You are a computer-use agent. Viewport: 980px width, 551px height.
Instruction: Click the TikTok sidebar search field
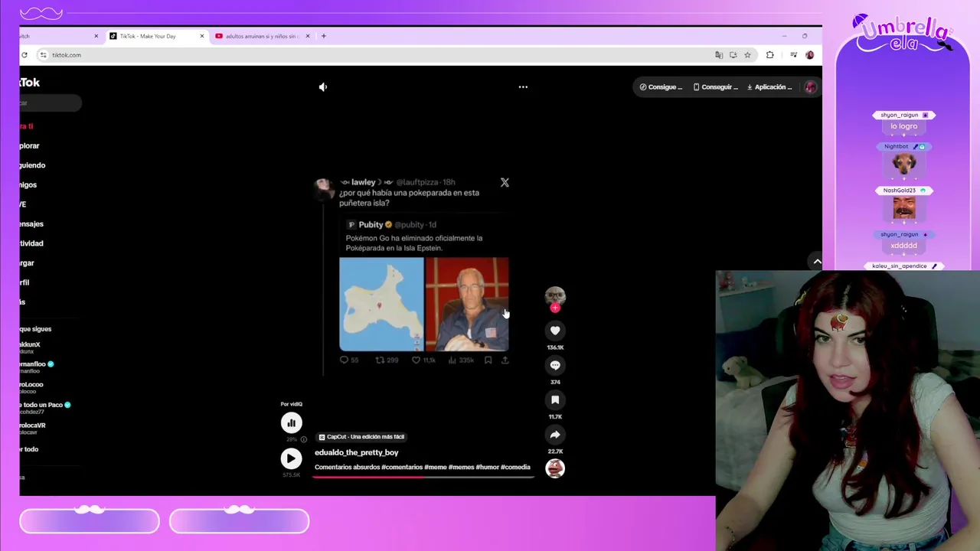pos(51,103)
